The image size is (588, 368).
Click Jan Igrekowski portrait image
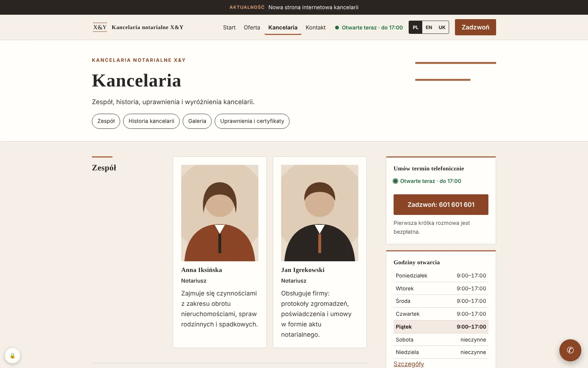point(320,213)
